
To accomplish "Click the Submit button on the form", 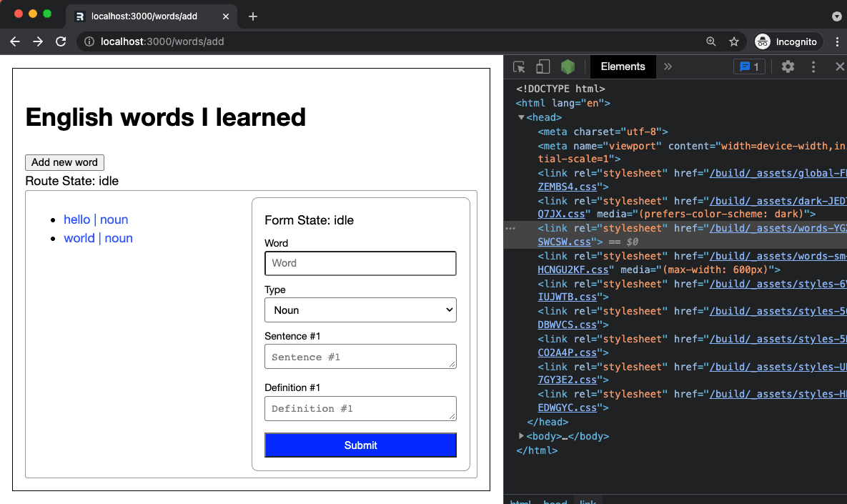I will [x=360, y=445].
